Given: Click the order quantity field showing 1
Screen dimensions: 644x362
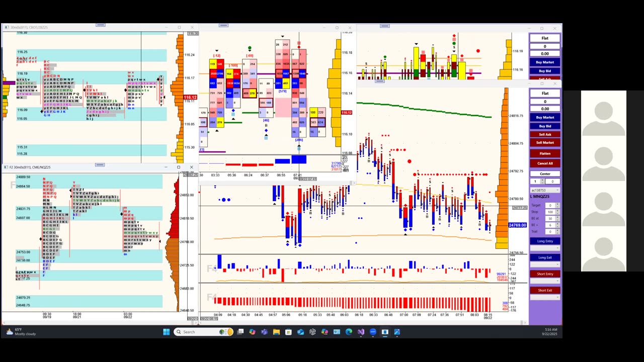Looking at the screenshot, I should click(535, 182).
